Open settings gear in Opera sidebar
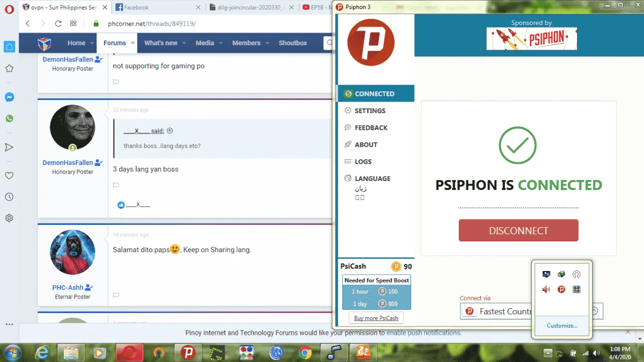This screenshot has height=362, width=644. coord(9,218)
